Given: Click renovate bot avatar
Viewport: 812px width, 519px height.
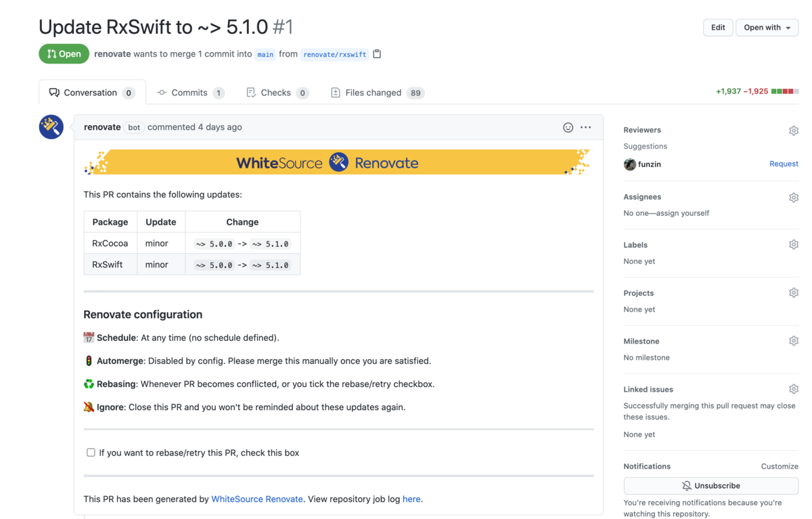Looking at the screenshot, I should click(51, 127).
